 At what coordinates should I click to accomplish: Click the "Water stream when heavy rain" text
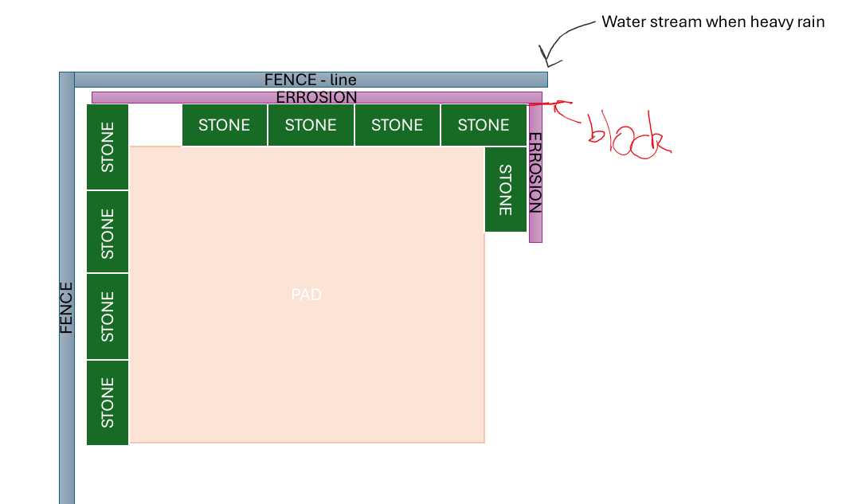pyautogui.click(x=712, y=21)
